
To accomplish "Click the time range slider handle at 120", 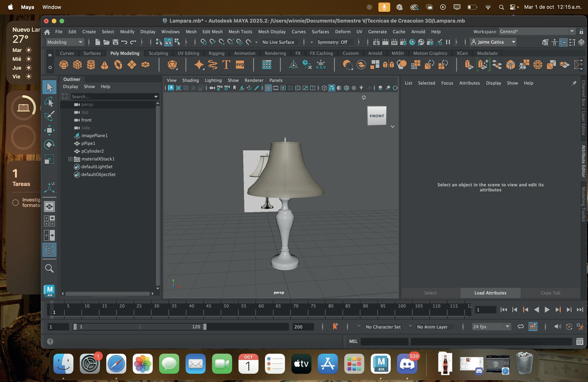I will click(205, 327).
